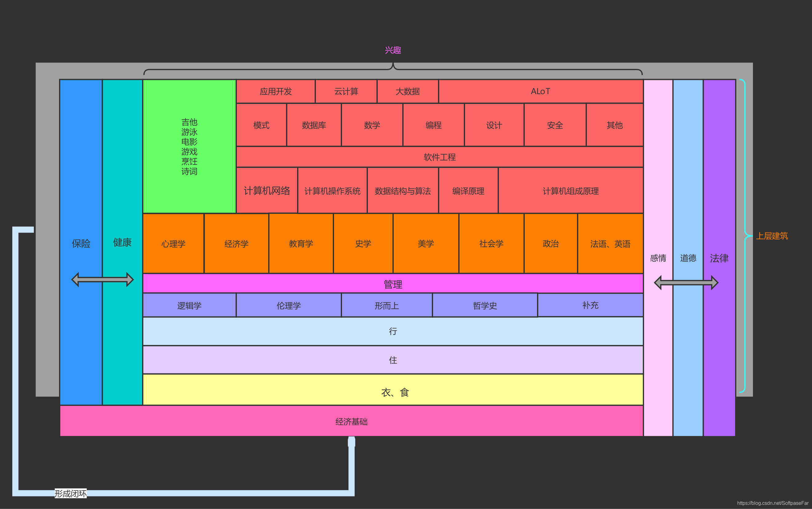This screenshot has height=509, width=812.
Task: Select the 法语、英语 box
Action: click(610, 243)
